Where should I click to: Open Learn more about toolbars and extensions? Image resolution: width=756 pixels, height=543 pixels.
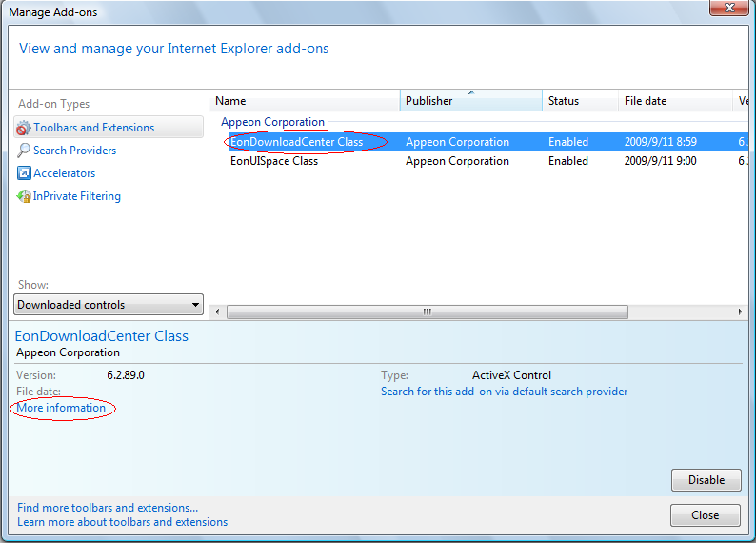[x=123, y=522]
